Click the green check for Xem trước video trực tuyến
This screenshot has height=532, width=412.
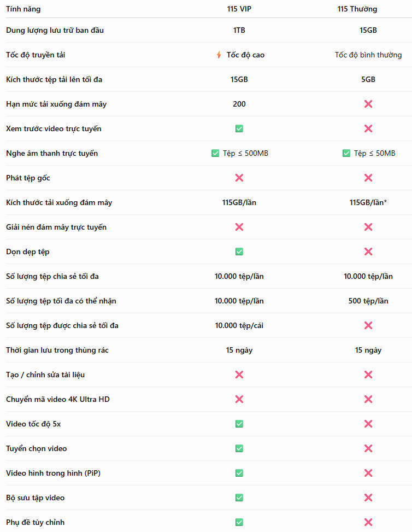(x=239, y=128)
